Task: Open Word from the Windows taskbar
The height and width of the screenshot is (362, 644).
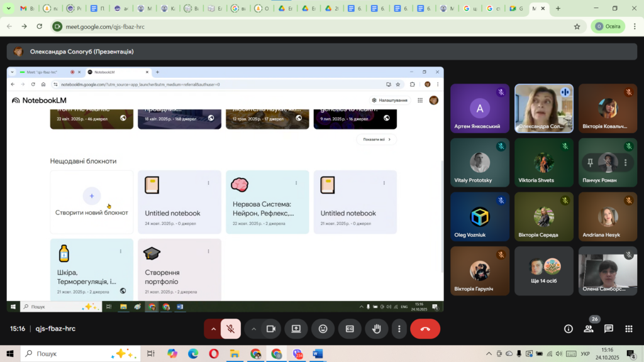Action: (x=317, y=354)
